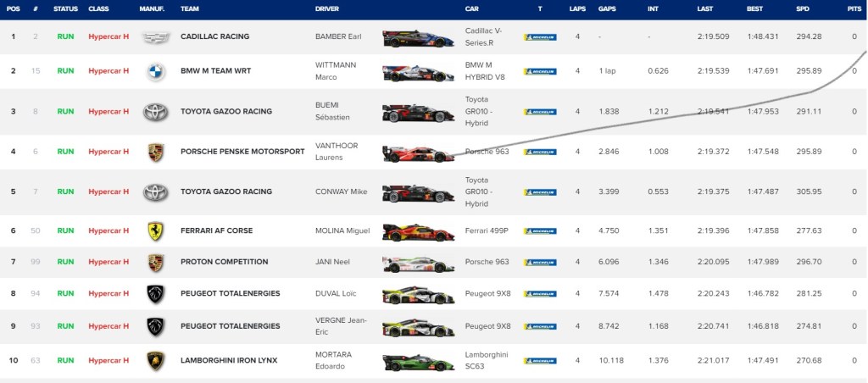The height and width of the screenshot is (383, 868).
Task: Click driver name WITTMANN Marco
Action: tap(336, 71)
